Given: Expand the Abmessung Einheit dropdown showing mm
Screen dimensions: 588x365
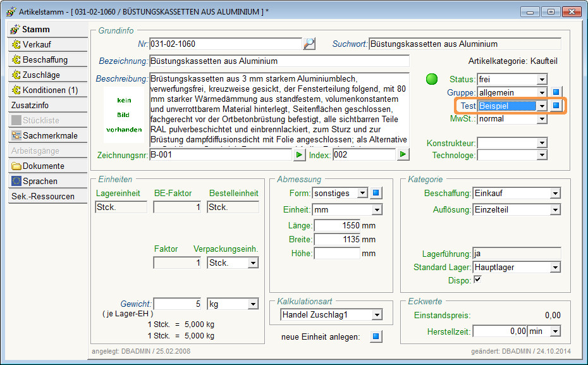Looking at the screenshot, I should (377, 209).
